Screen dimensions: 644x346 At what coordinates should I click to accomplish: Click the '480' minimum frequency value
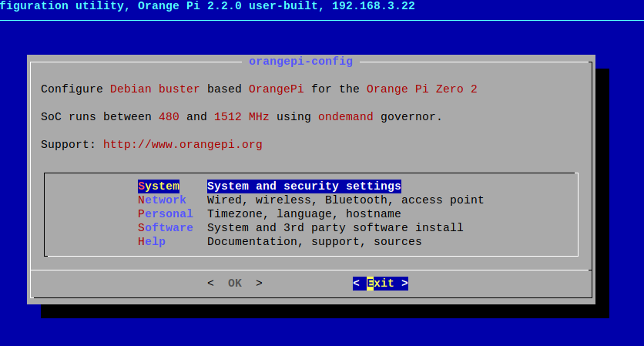(x=169, y=116)
